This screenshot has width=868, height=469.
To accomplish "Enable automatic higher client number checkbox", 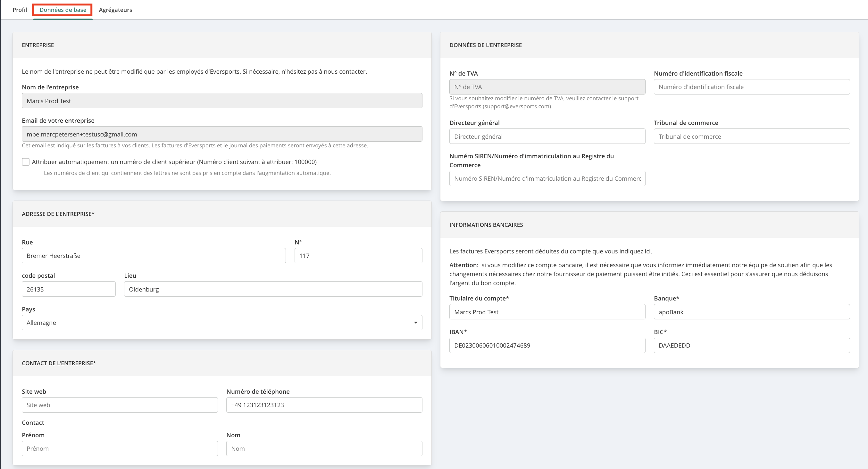I will tap(26, 162).
